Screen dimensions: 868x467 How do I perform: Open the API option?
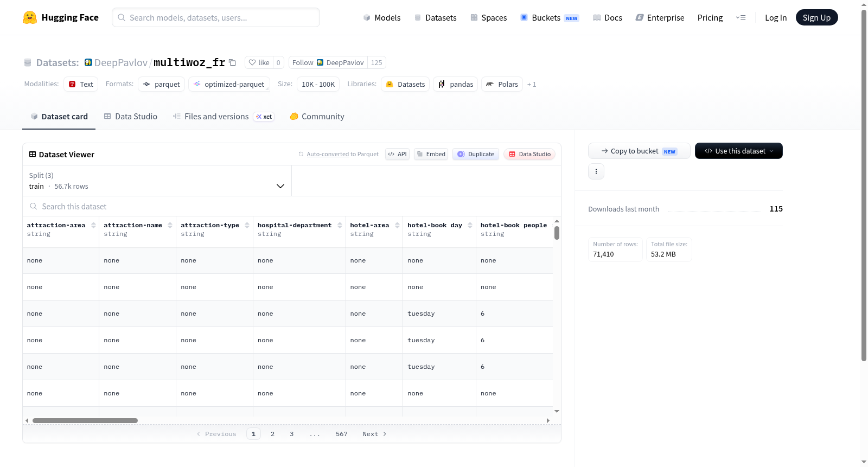(397, 154)
